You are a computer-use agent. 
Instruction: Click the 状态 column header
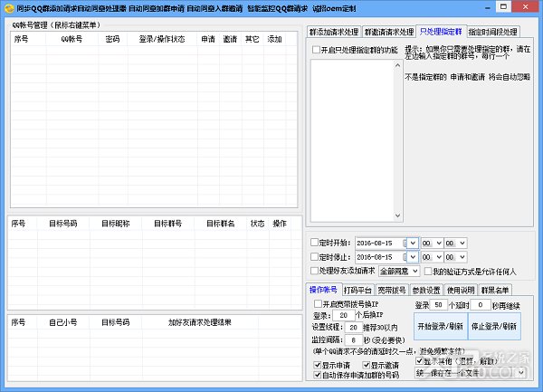click(258, 224)
